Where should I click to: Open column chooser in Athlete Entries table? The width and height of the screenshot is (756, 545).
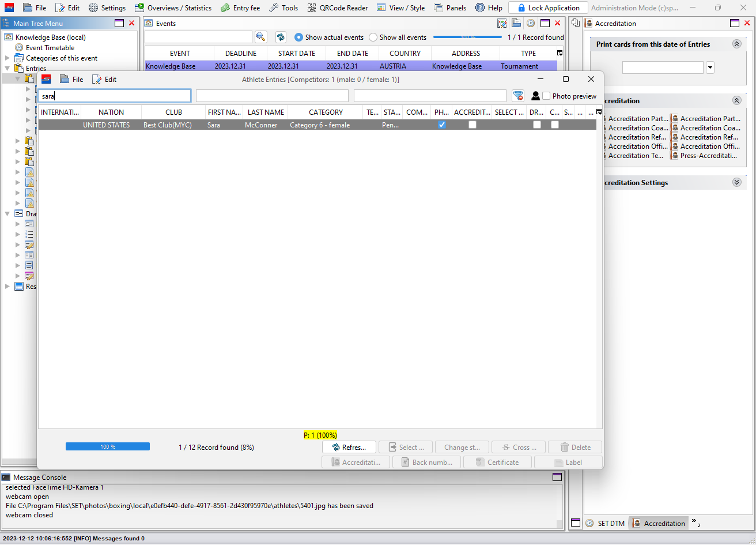599,112
